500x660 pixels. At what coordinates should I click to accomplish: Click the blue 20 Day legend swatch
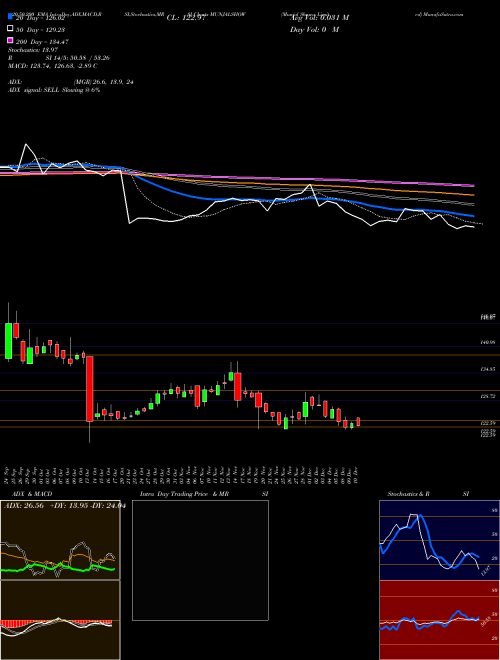click(x=10, y=17)
